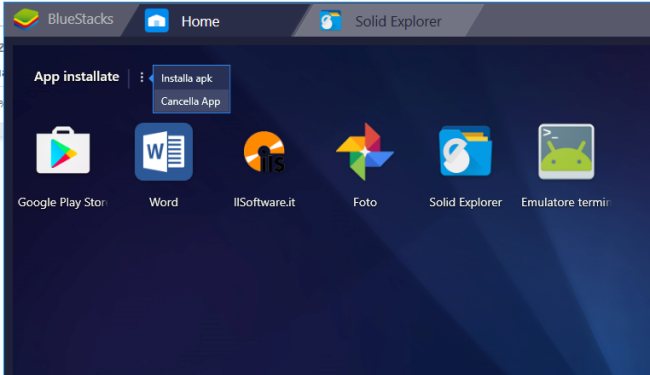Open the IlSoftware.it app icon

[264, 151]
